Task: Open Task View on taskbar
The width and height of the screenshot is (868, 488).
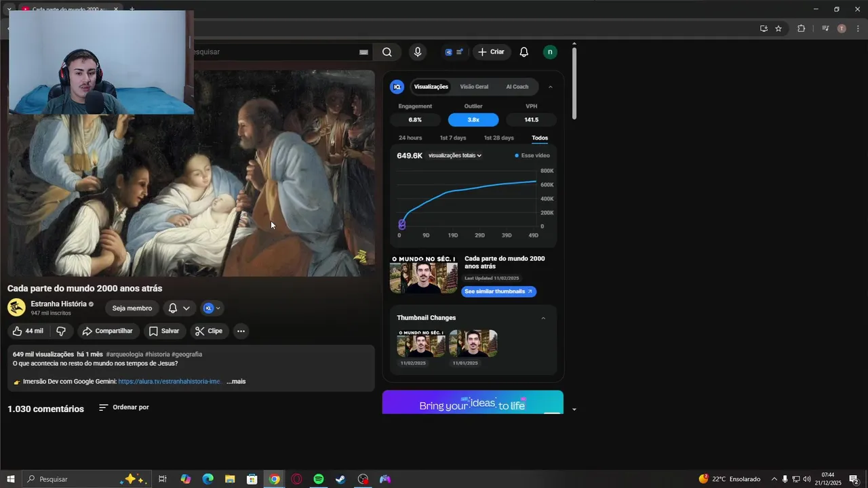Action: click(x=163, y=479)
